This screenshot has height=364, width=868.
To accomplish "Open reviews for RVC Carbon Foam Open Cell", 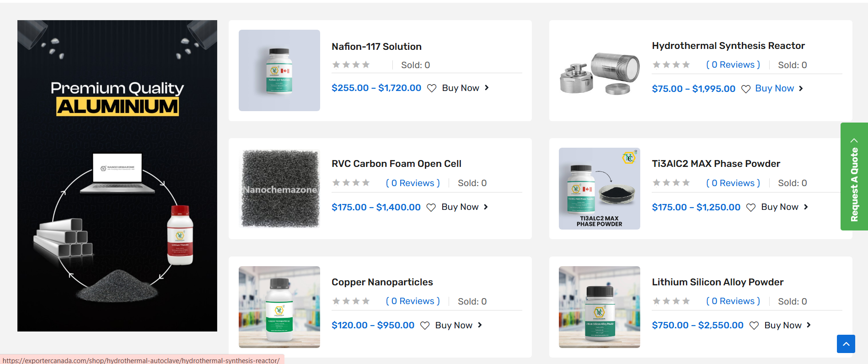I will coord(413,183).
